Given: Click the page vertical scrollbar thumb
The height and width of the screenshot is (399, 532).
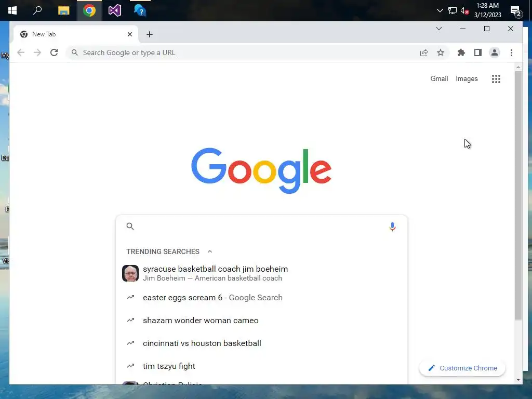Looking at the screenshot, I should point(518,195).
